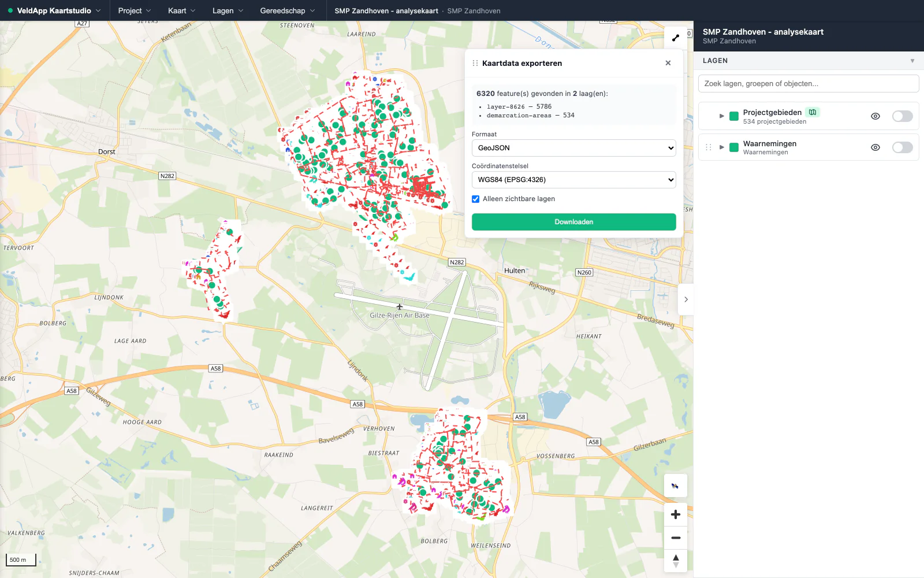Click the SMP Zandhoven breadcrumb in top bar

pyautogui.click(x=474, y=11)
